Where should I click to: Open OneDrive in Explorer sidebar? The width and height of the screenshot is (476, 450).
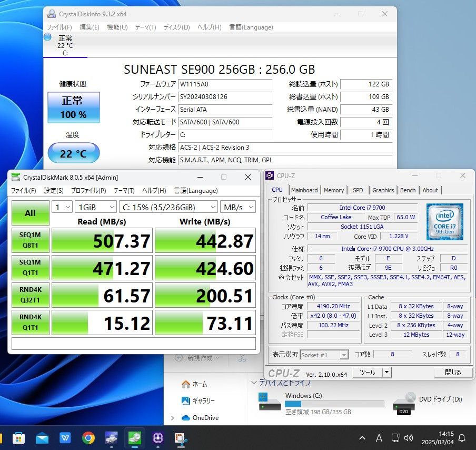coord(200,418)
